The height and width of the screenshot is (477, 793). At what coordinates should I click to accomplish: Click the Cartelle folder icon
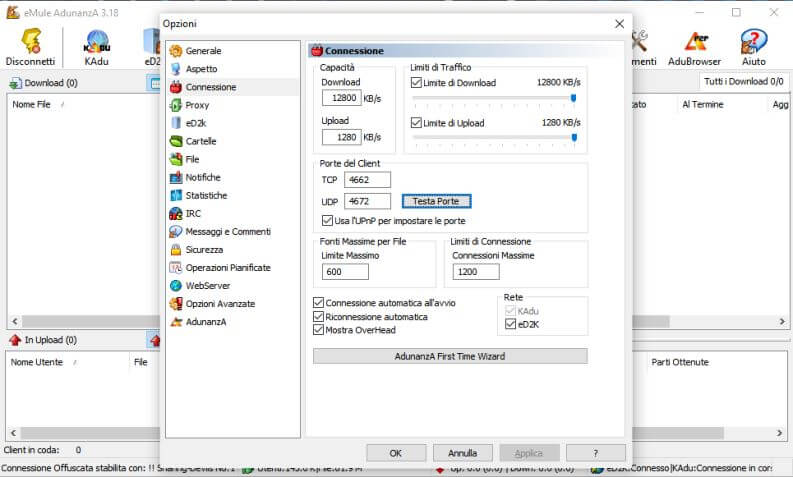click(x=175, y=141)
